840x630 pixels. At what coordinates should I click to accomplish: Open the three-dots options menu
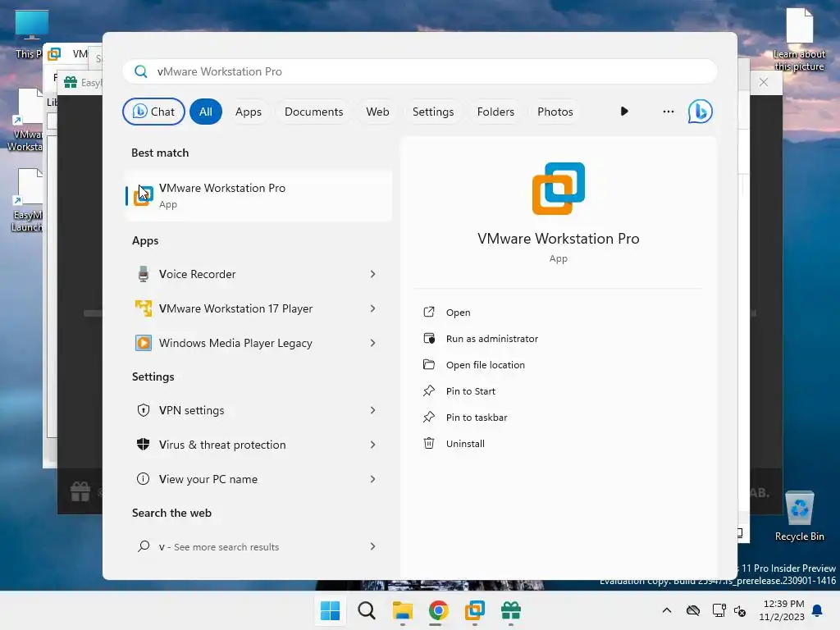click(x=668, y=112)
